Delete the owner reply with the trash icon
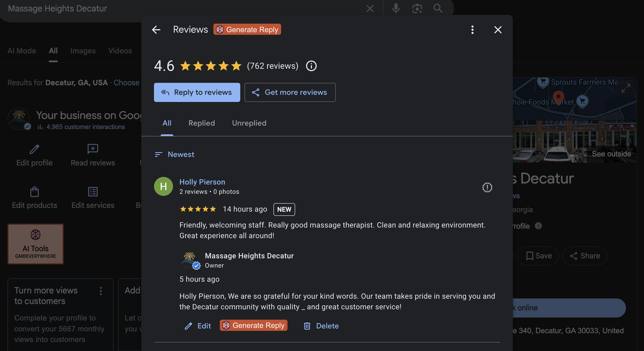 pyautogui.click(x=307, y=326)
